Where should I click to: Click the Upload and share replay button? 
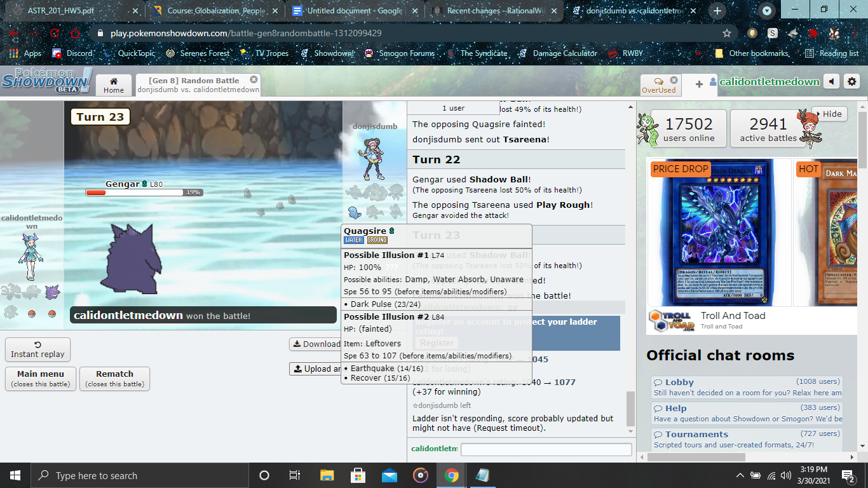click(x=316, y=369)
